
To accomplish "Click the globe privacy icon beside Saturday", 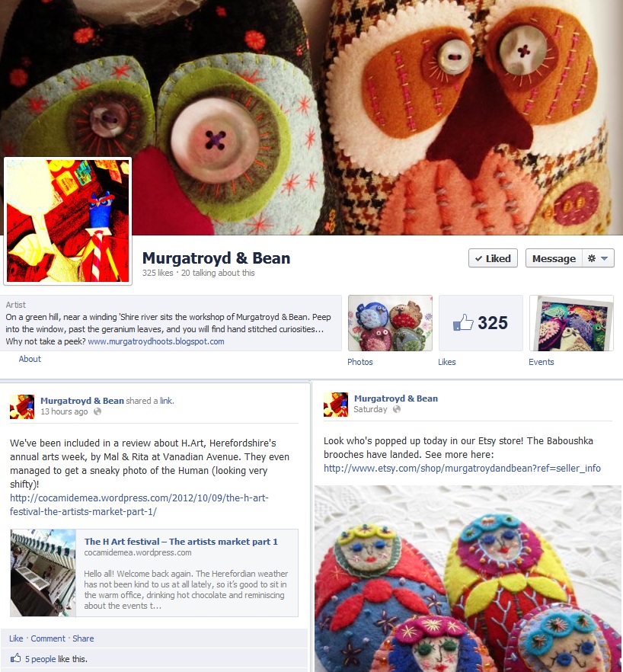I will tap(397, 409).
